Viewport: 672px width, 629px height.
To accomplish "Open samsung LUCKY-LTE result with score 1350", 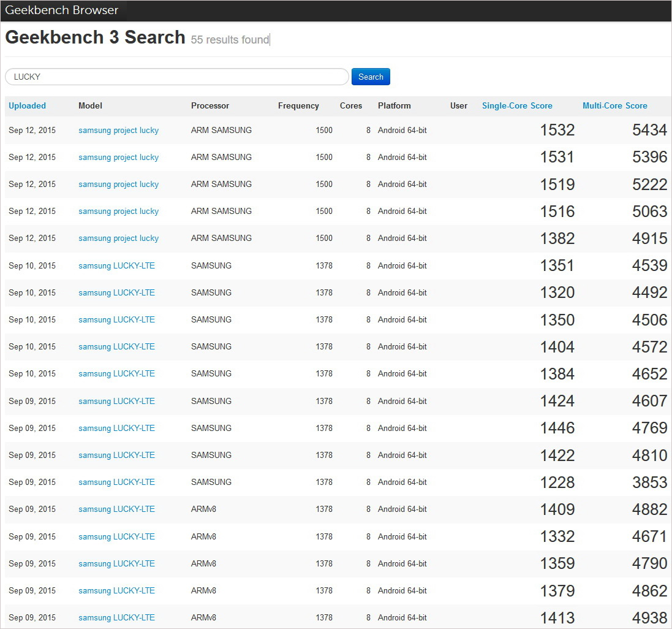I will (x=116, y=320).
